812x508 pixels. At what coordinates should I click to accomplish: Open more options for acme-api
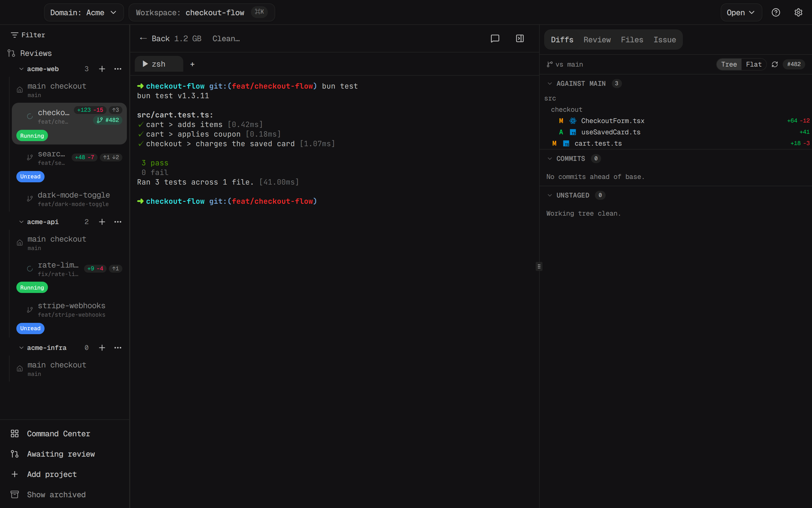[x=118, y=222]
